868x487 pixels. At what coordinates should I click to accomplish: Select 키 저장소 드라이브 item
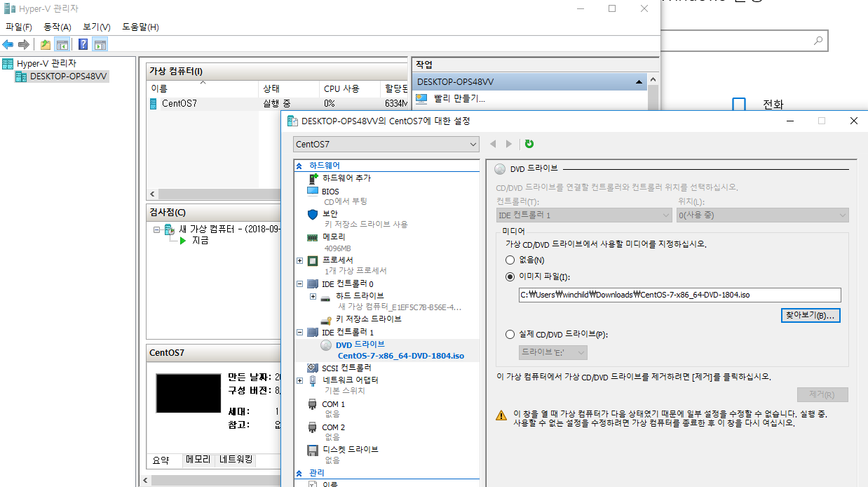pos(368,319)
